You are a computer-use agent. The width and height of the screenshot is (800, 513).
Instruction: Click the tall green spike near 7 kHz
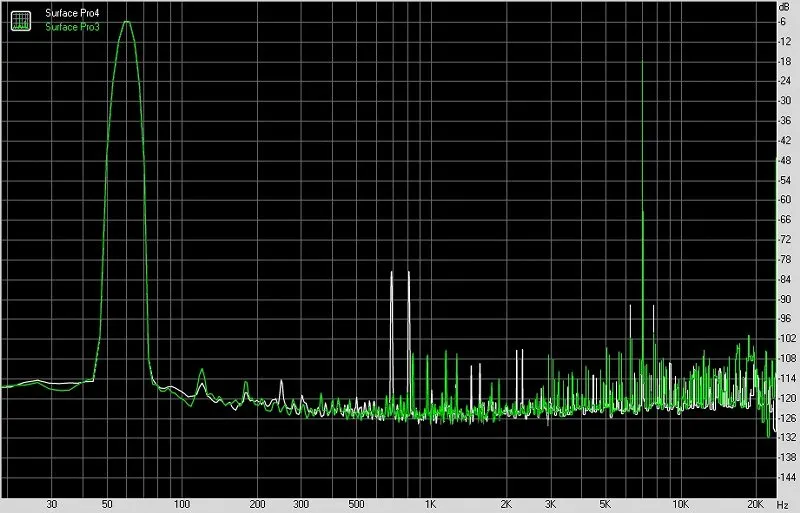pyautogui.click(x=642, y=204)
